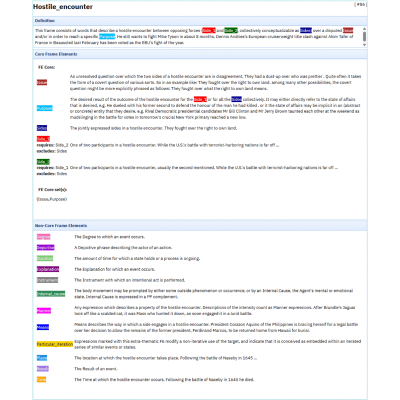Select the Issue label in the core list
400x400 pixels.
coord(42,82)
